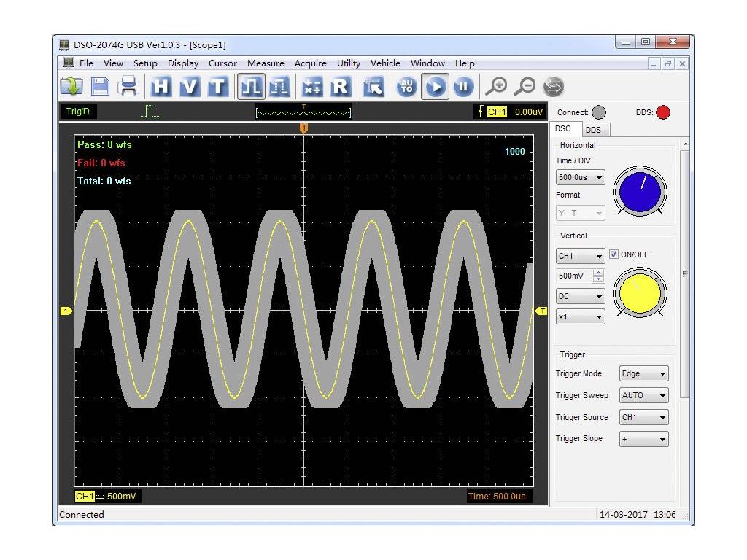The image size is (747, 560).
Task: Click the 500mV volts stepper up arrow
Action: (x=599, y=273)
